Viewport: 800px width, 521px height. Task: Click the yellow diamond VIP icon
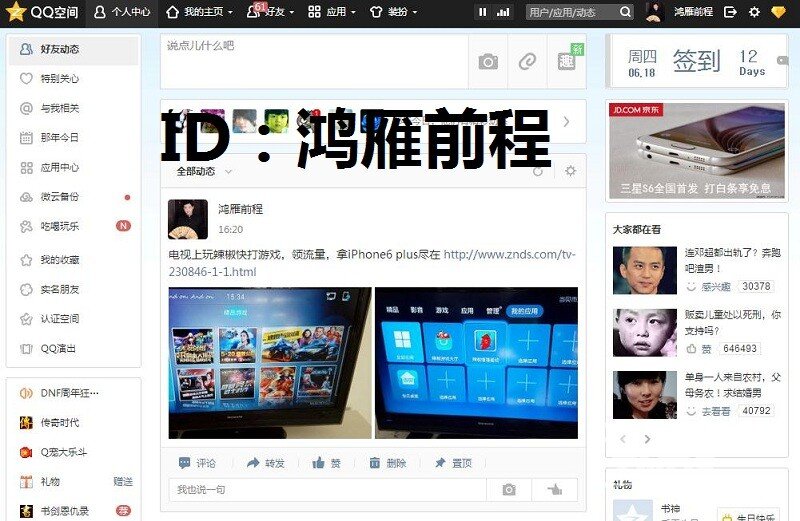pos(778,12)
